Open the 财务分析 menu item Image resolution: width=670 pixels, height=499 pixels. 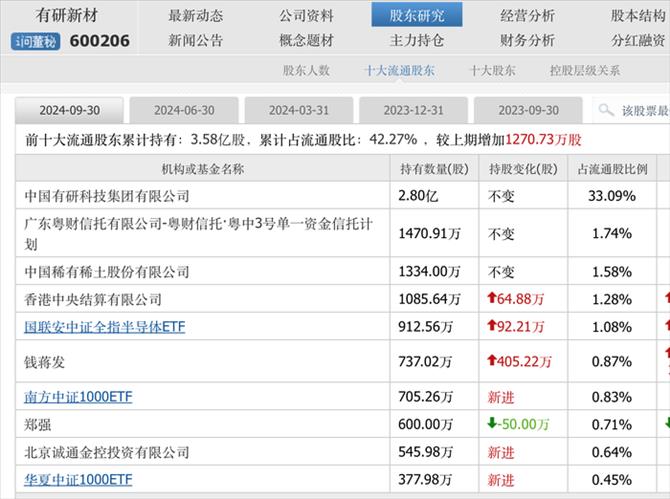527,41
